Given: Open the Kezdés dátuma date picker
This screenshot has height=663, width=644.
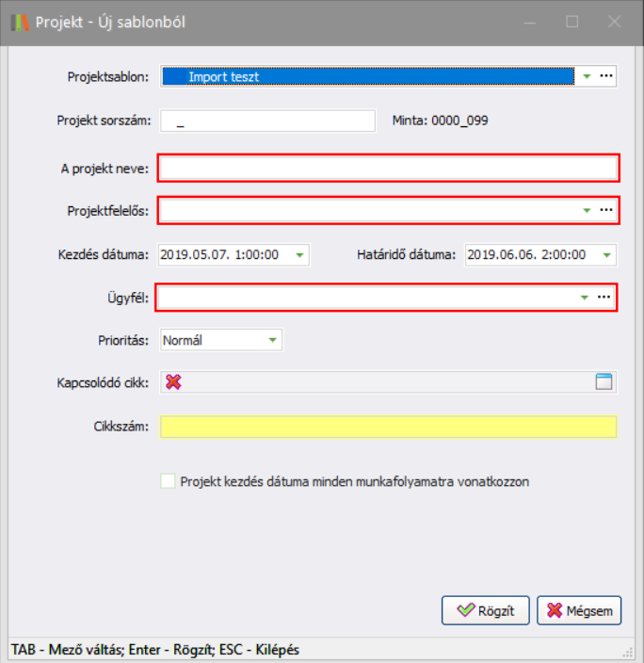Looking at the screenshot, I should pos(299,254).
